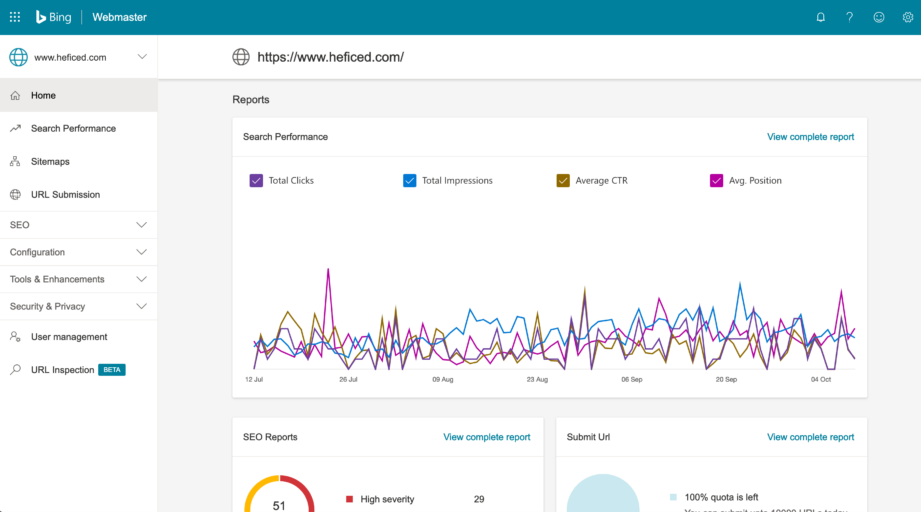The height and width of the screenshot is (512, 921).
Task: Open URL Submission in the sidebar
Action: pos(79,194)
